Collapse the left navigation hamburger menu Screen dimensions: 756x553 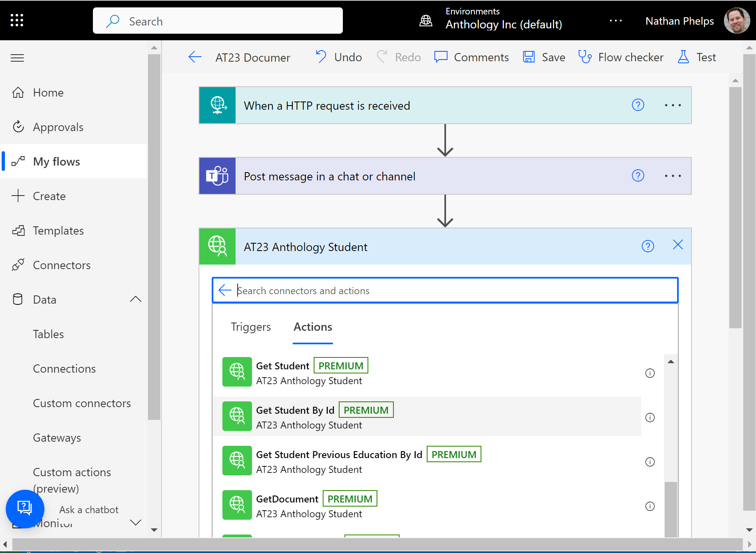click(17, 58)
